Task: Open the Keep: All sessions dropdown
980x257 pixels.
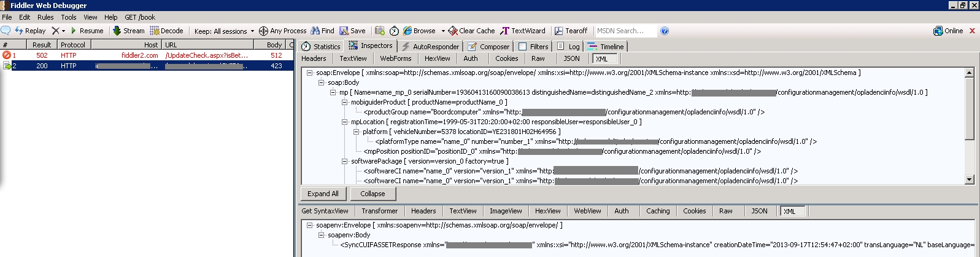Action: 224,31
